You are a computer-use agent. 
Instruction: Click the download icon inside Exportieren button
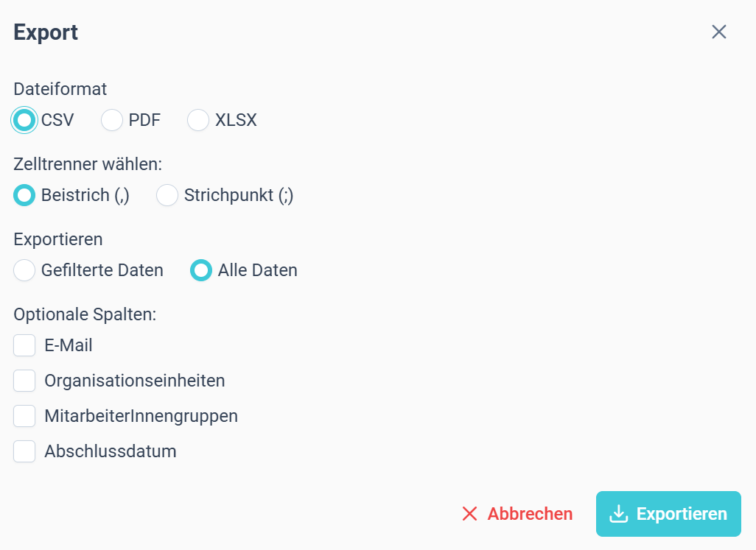pos(619,514)
